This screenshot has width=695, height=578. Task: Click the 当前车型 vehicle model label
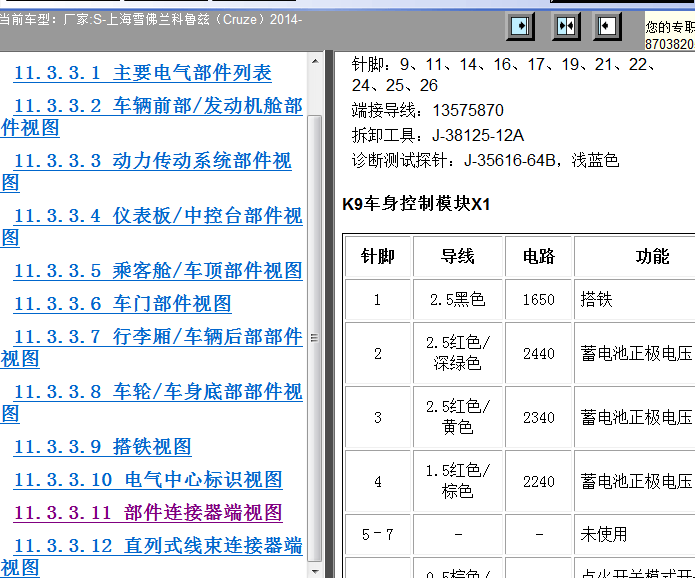(151, 20)
